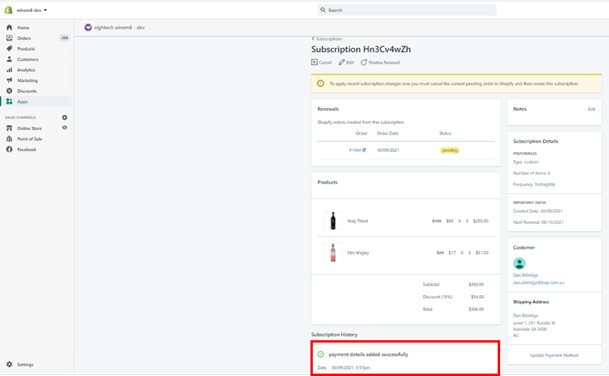
Task: Click the warning icon in yellow banner
Action: (320, 84)
